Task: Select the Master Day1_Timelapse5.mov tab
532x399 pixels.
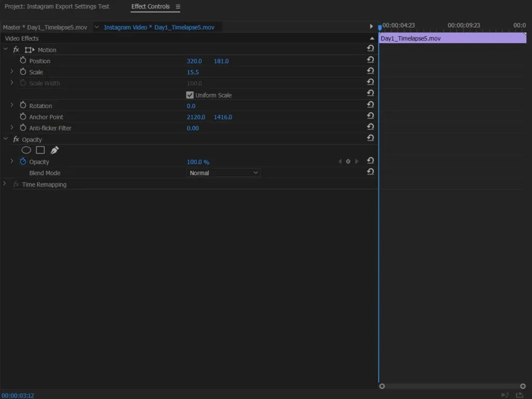Action: coord(45,27)
